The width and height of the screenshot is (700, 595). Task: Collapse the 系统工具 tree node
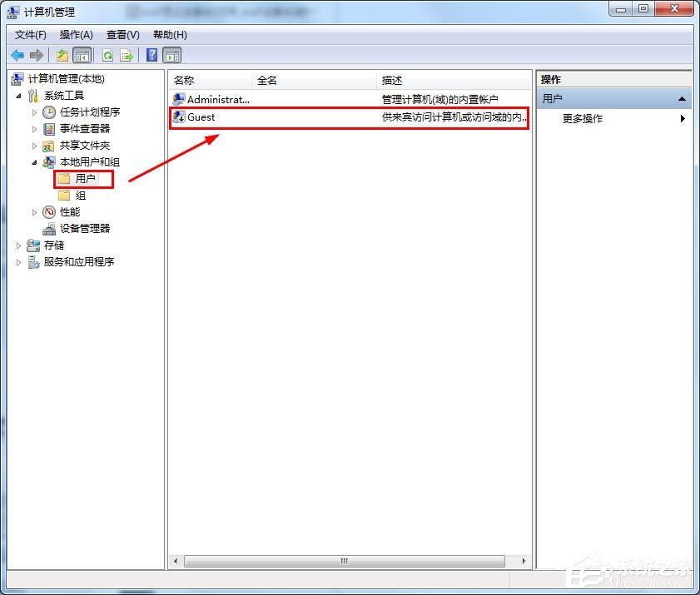20,95
